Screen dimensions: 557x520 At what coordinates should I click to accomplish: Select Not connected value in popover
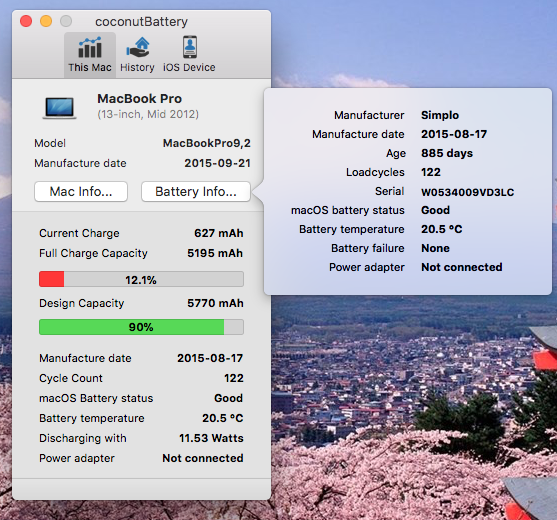tap(461, 267)
